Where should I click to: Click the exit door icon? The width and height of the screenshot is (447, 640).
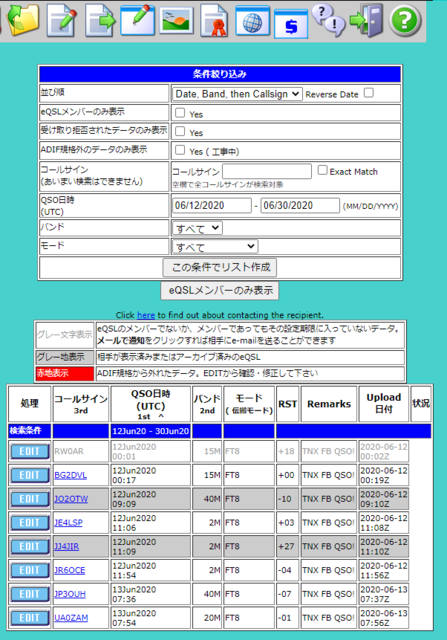[x=367, y=20]
